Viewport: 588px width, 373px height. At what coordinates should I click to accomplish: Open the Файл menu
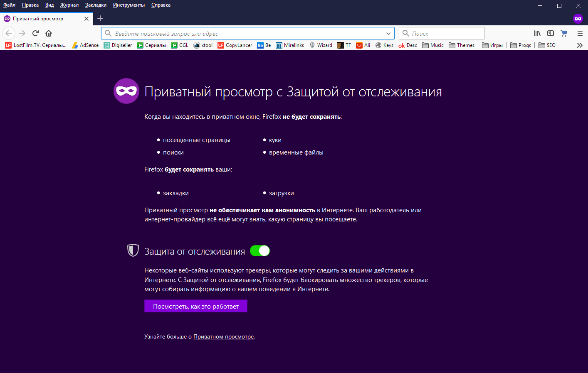coord(9,5)
